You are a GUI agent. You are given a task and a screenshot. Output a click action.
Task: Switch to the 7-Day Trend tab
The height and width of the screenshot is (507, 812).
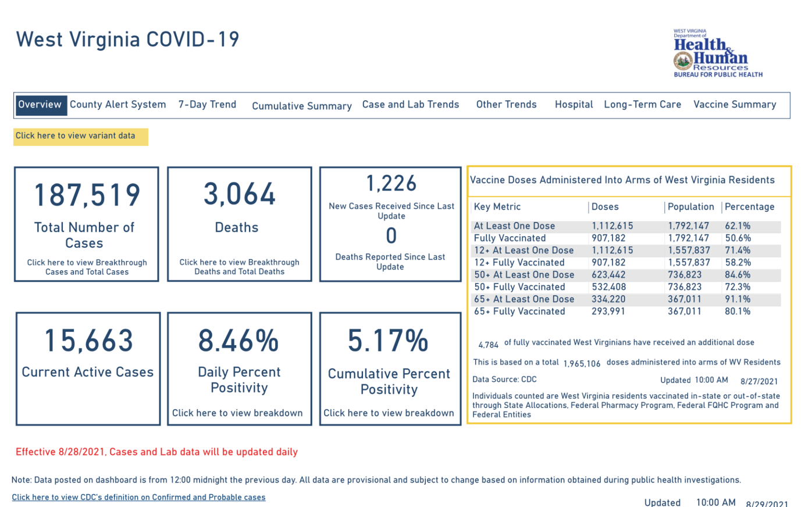click(x=207, y=105)
